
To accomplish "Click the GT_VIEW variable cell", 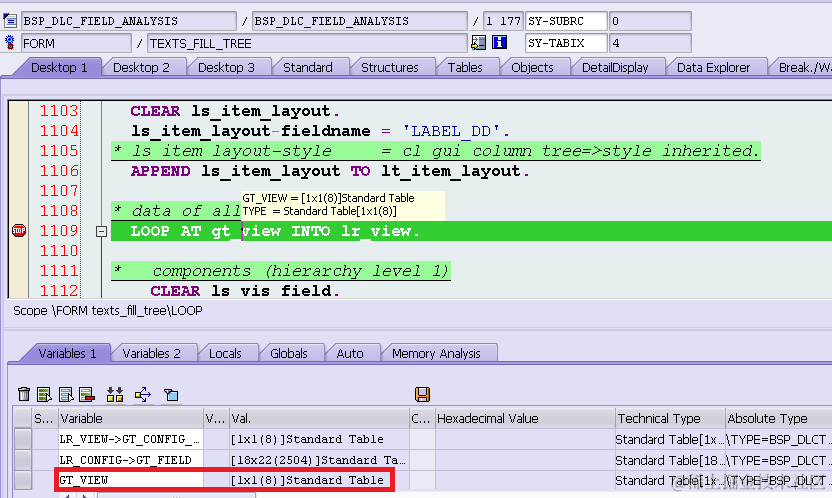I will [131, 480].
